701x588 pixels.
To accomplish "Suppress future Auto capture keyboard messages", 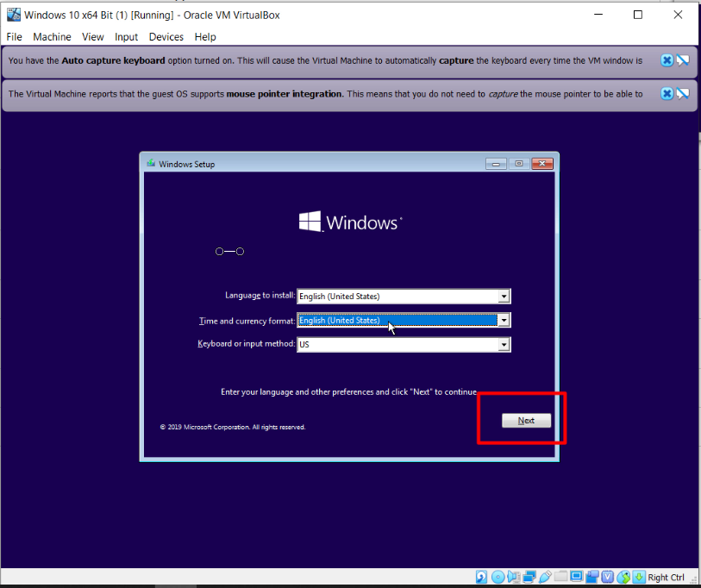I will [683, 60].
